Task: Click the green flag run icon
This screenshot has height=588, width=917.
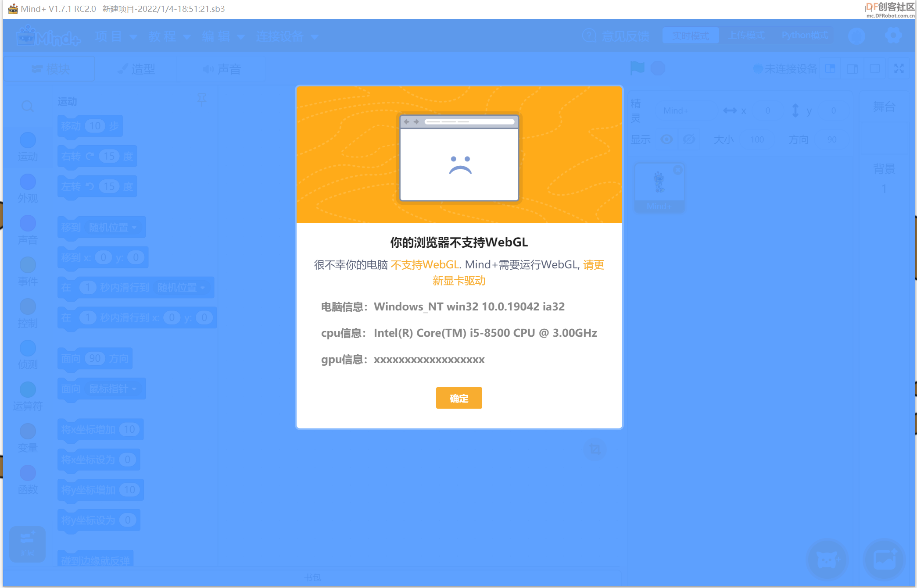Action: coord(637,68)
